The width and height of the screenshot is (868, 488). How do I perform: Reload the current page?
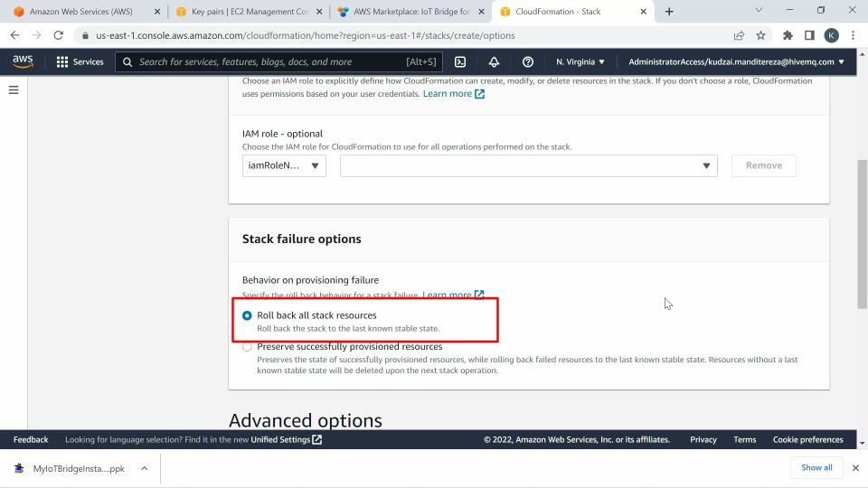coord(58,35)
